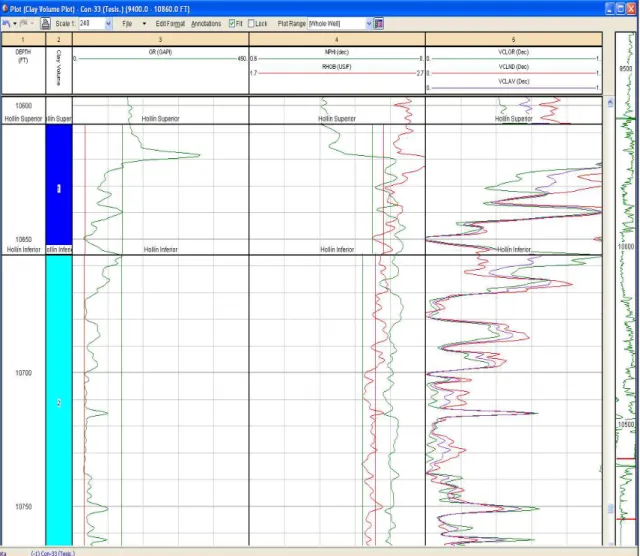The image size is (640, 556).
Task: Select track header 1
Action: (23, 40)
